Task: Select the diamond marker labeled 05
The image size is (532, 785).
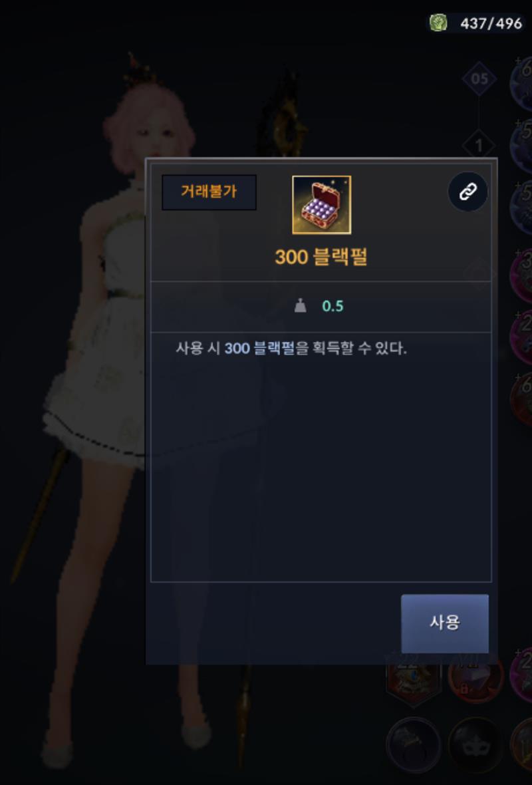Action: coord(479,78)
